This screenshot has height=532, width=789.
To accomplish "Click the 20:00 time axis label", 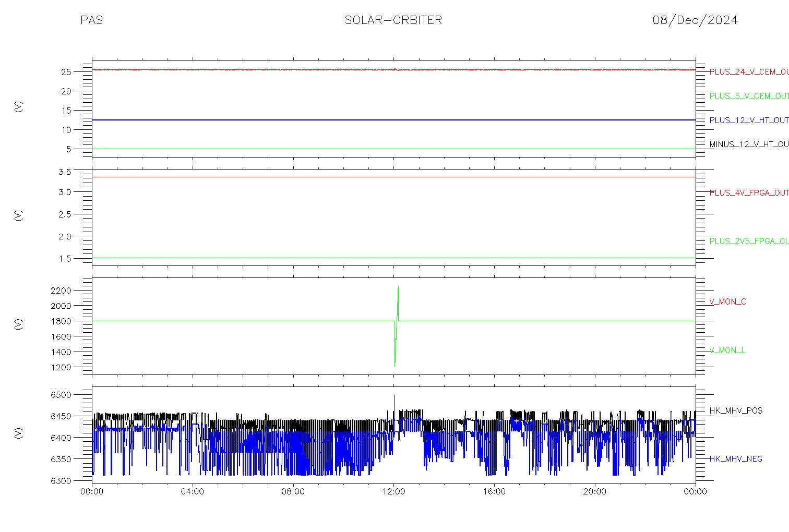I will 595,491.
